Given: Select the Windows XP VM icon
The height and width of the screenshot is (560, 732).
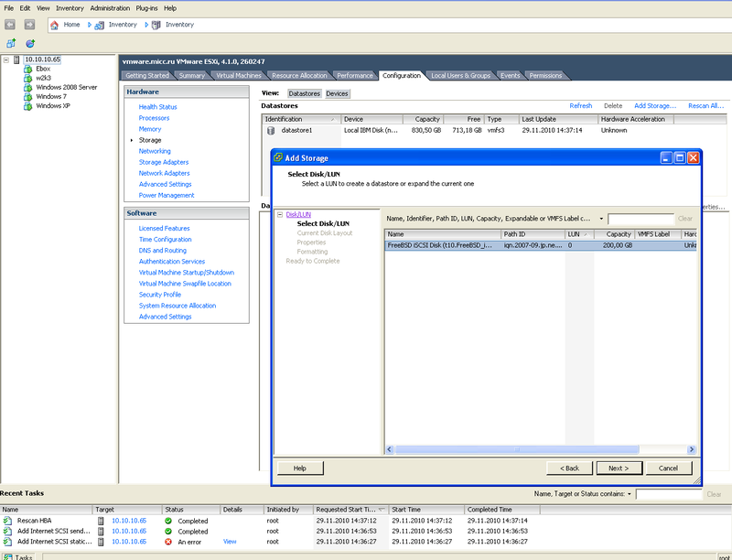Looking at the screenshot, I should [x=28, y=106].
